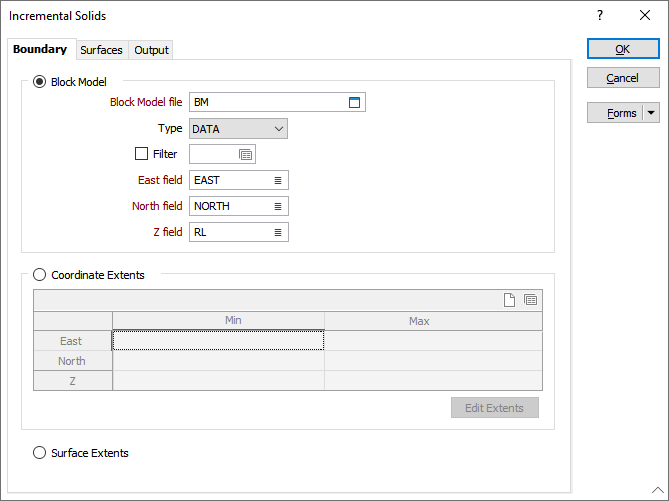Enable the Filter checkbox
The image size is (669, 501).
pos(141,154)
